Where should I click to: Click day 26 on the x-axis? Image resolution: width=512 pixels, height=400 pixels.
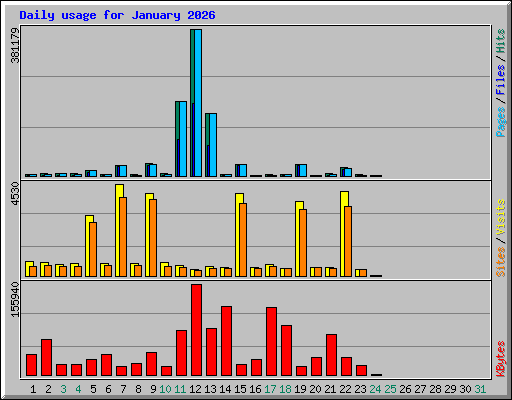coord(405,389)
